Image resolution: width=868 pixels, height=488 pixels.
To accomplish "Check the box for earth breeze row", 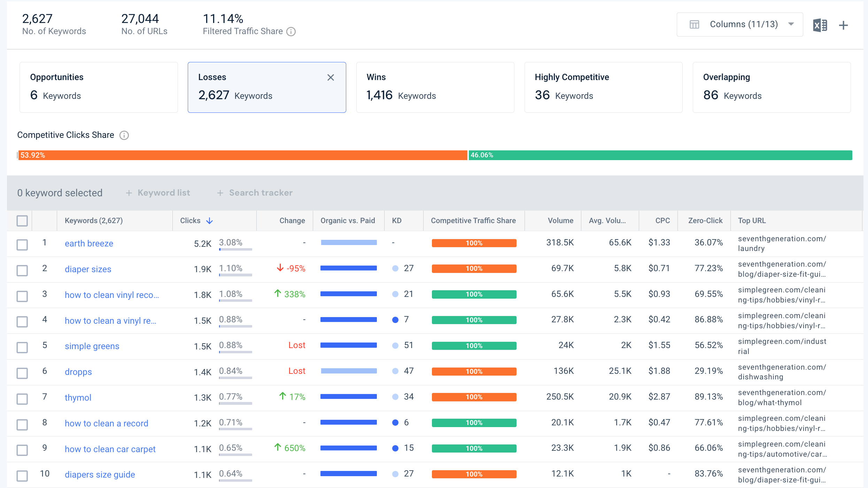I will tap(22, 244).
